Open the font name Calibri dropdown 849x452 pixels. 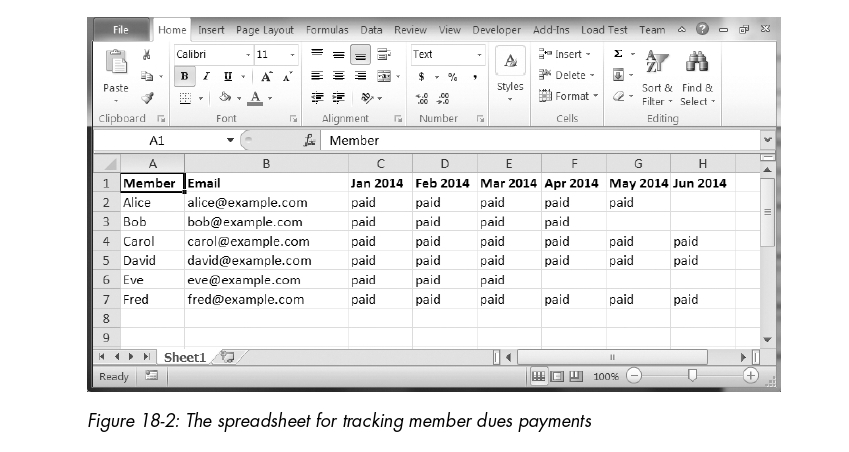(x=247, y=54)
